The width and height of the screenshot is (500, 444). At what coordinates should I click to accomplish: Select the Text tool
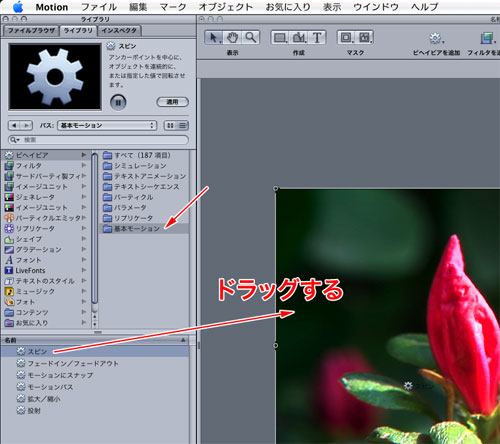click(x=317, y=37)
